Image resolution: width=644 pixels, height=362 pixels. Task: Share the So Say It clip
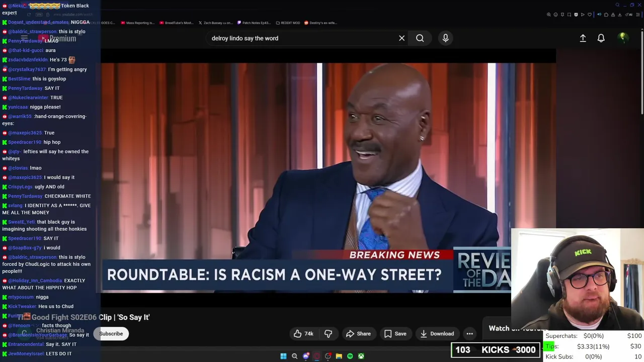(358, 333)
